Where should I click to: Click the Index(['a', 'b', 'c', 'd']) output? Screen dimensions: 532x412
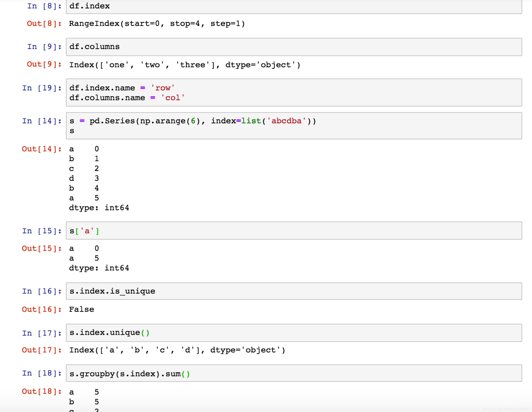[x=177, y=350]
